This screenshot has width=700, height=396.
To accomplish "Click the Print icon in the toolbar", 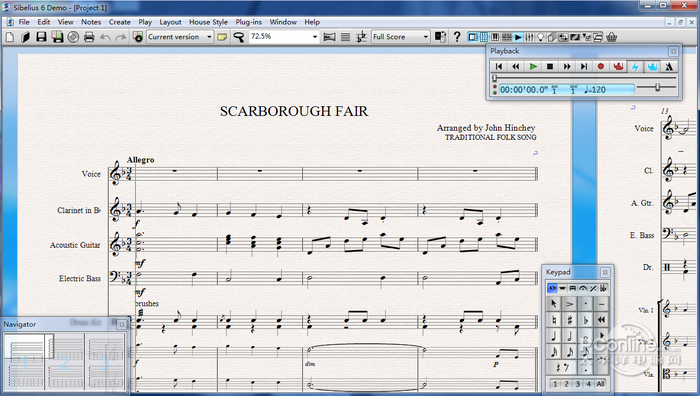I will pyautogui.click(x=89, y=37).
